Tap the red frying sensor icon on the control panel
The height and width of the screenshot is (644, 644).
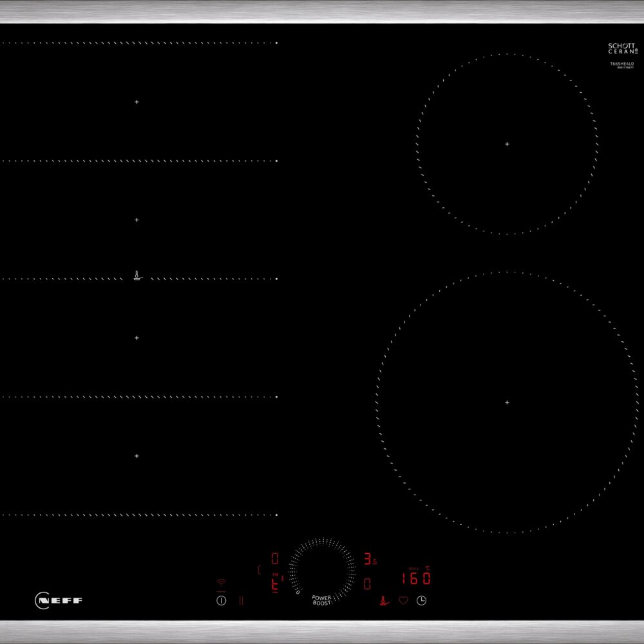pos(384,600)
